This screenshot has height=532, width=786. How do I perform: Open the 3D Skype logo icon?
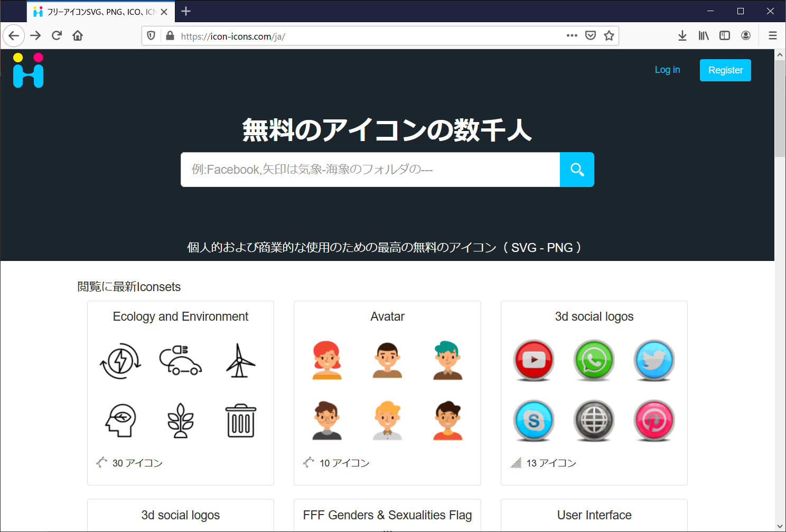pyautogui.click(x=534, y=421)
